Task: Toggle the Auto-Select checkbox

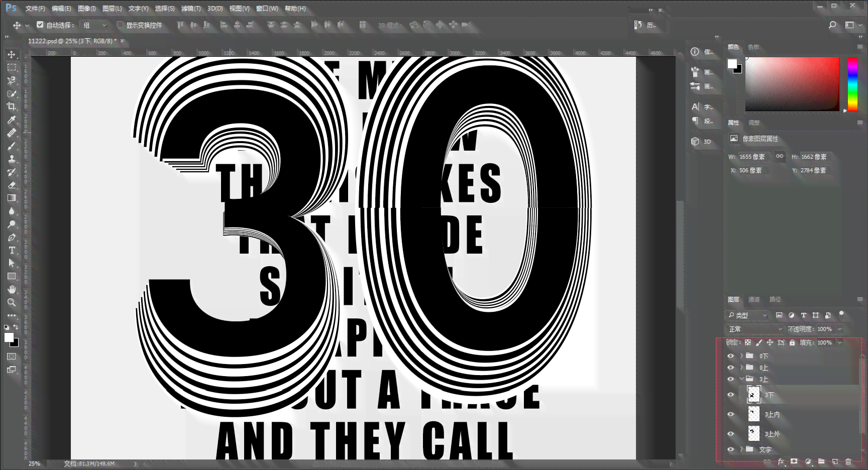Action: pyautogui.click(x=40, y=25)
